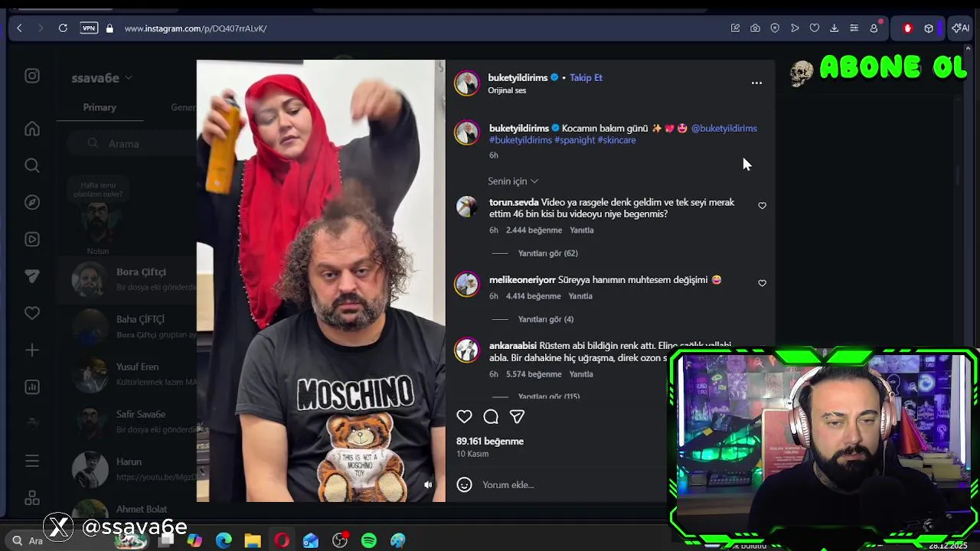Like torun.sevda's comment
This screenshot has height=551, width=980.
[x=762, y=206]
